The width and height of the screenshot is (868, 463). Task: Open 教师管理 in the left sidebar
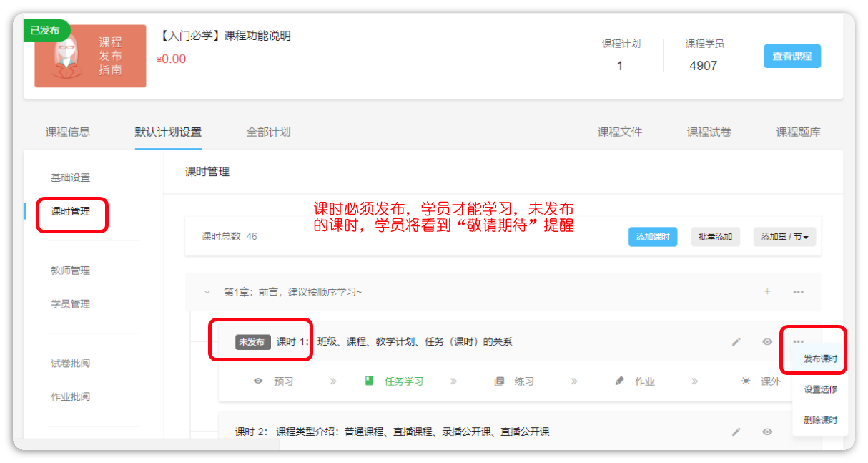pyautogui.click(x=70, y=271)
